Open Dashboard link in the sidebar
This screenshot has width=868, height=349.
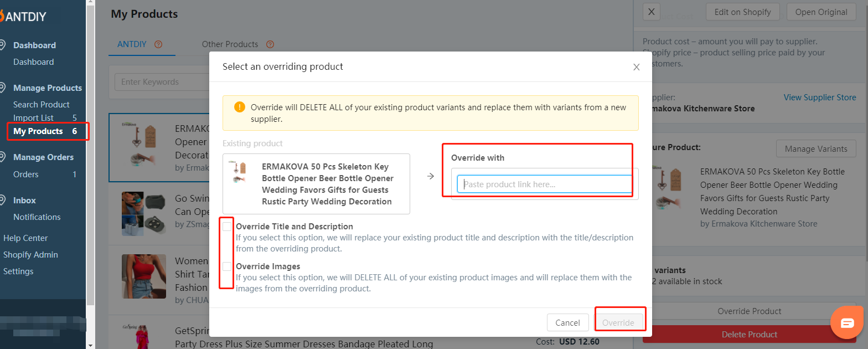click(33, 62)
